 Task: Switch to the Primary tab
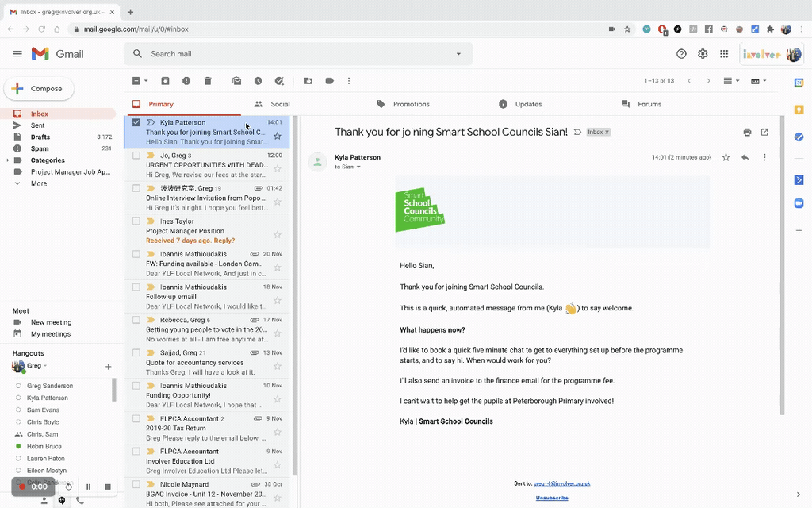point(182,104)
